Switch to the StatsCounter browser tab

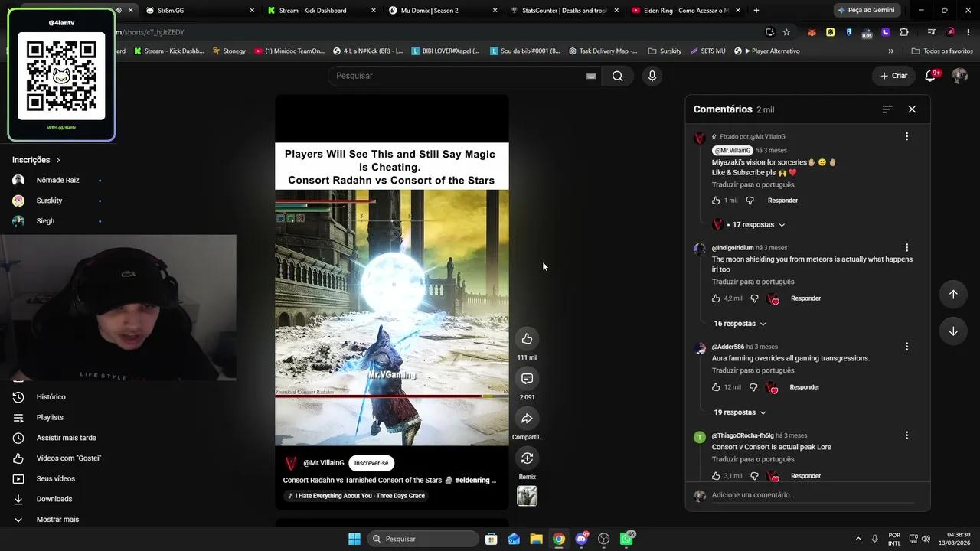[x=564, y=11]
